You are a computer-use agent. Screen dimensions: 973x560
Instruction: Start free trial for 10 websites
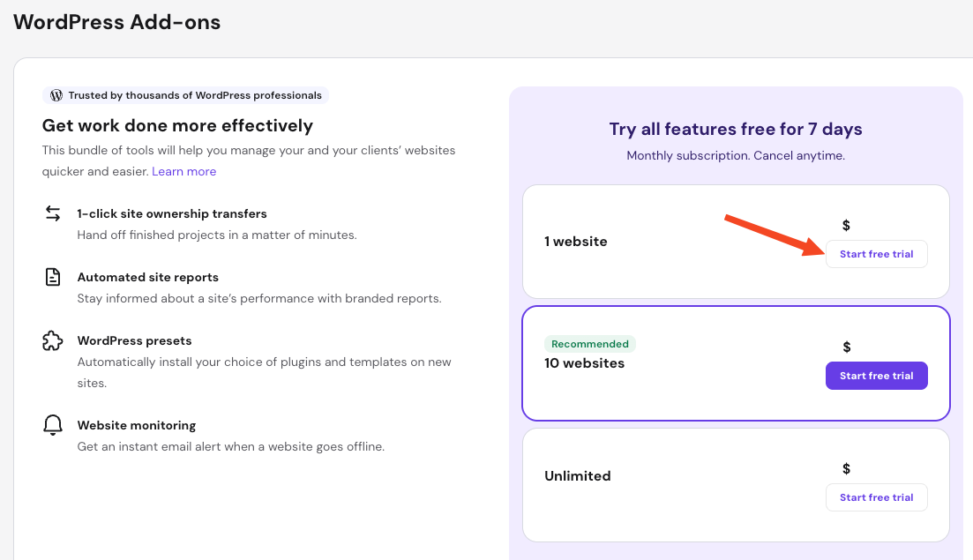876,376
